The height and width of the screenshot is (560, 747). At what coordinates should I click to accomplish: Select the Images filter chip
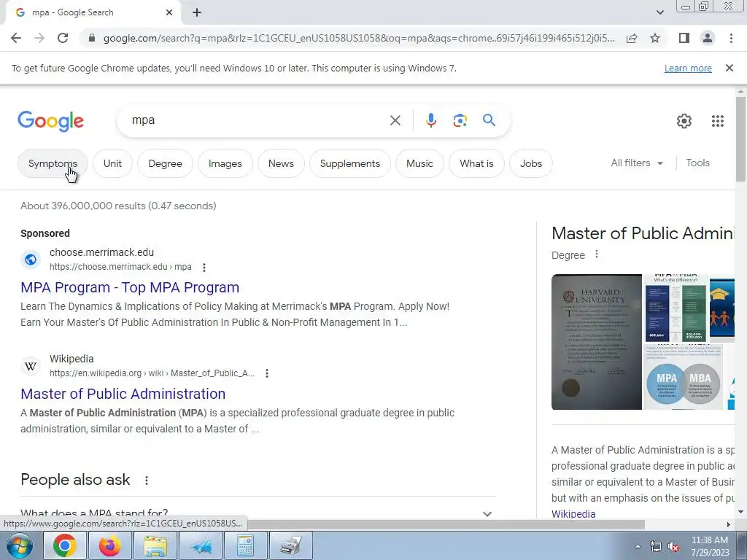[x=225, y=163]
